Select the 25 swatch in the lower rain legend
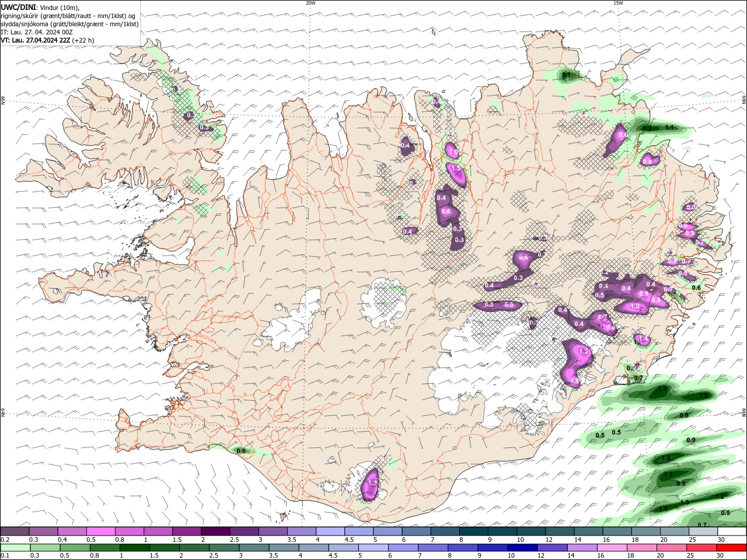 pos(702,548)
